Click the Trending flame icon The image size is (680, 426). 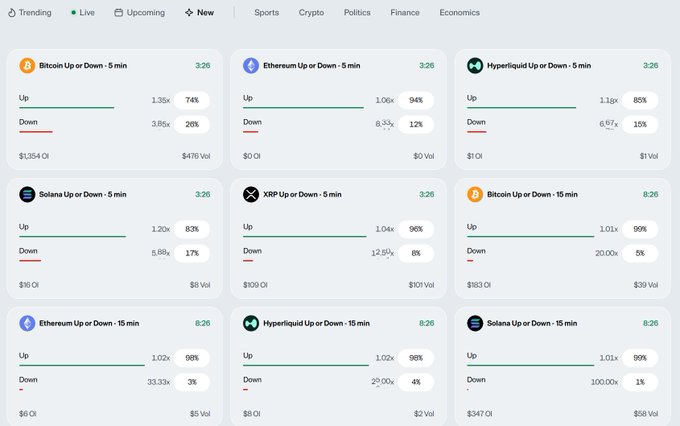12,13
